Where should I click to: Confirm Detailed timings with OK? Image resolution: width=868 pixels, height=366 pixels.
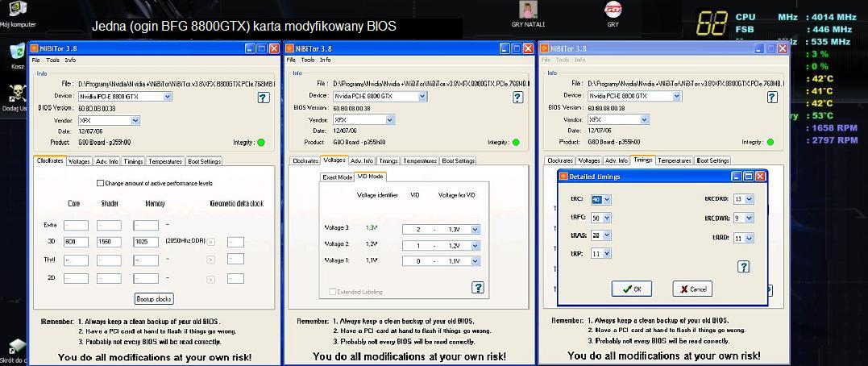(632, 289)
